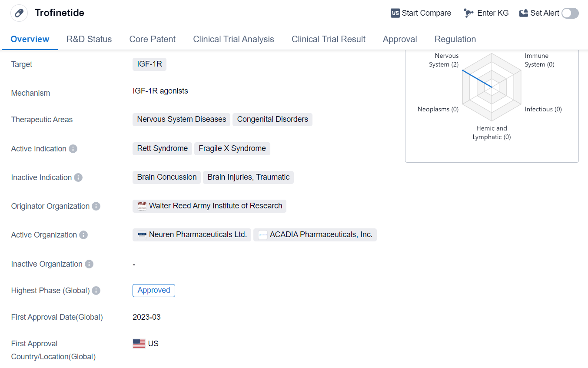Screen dimensions: 588x368
Task: Click info icon next to Inactive Indication
Action: 78,177
